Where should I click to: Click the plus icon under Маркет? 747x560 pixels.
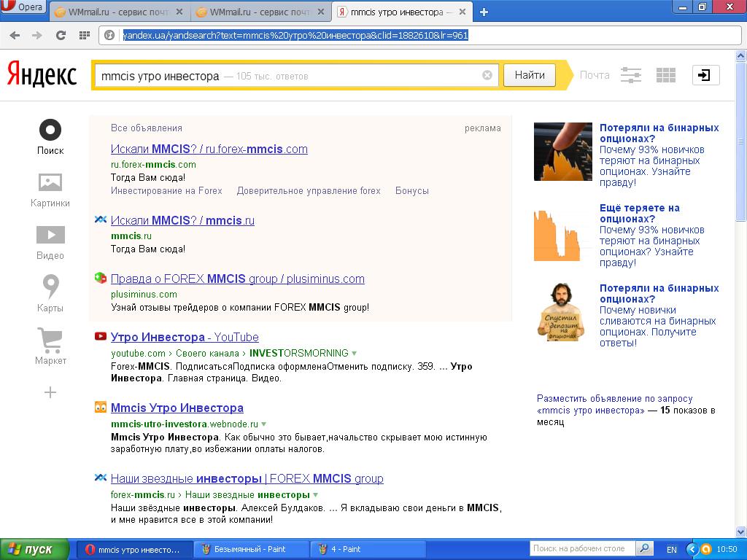(x=50, y=392)
